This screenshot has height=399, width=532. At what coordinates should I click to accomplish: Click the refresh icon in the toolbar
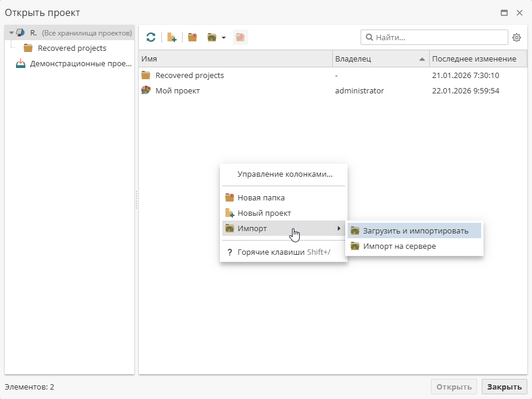[151, 37]
